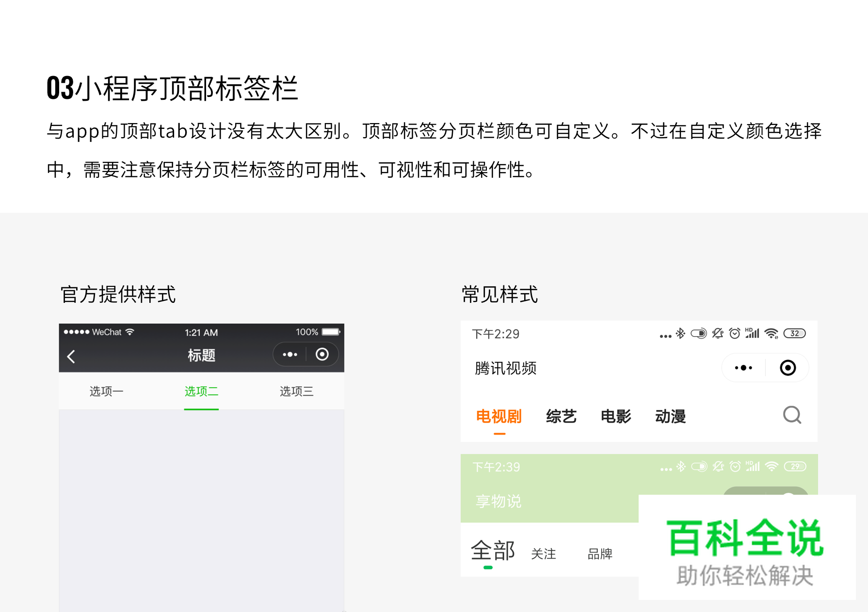This screenshot has height=612, width=868.
Task: Click the alarm clock icon in the status bar
Action: (x=734, y=333)
